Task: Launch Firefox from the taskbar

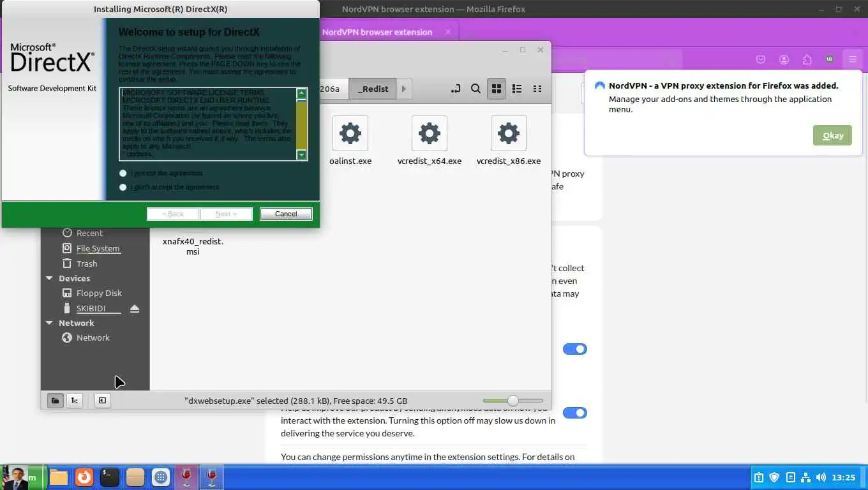Action: (x=84, y=477)
